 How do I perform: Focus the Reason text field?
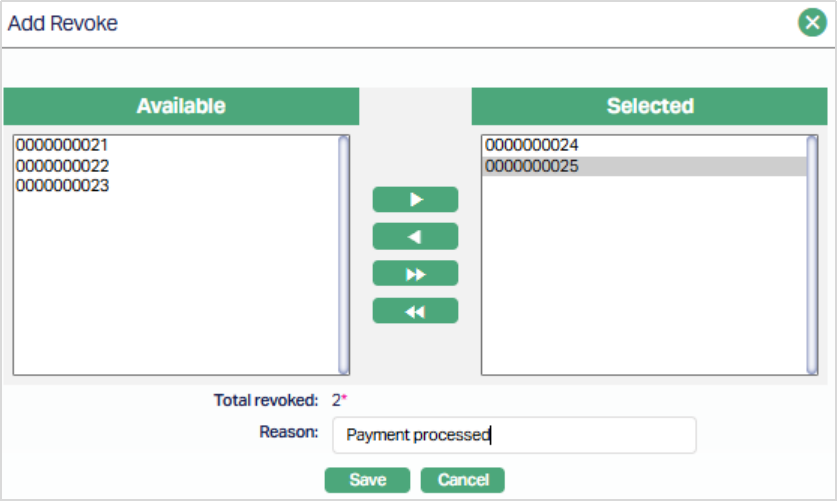click(x=513, y=435)
